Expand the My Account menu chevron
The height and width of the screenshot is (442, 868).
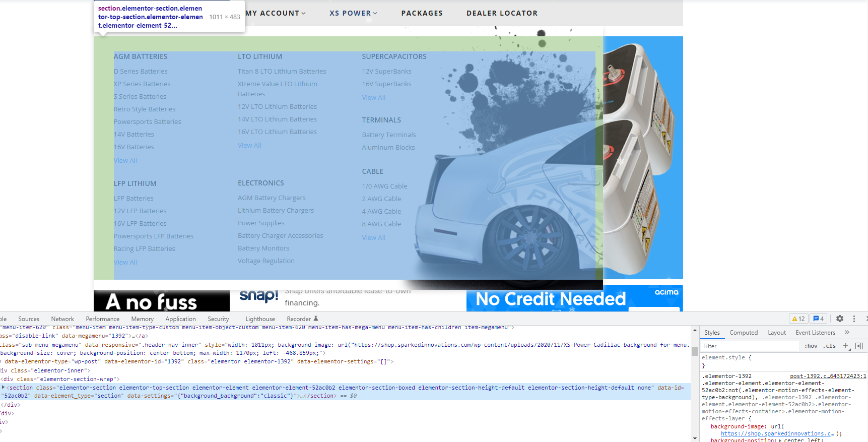click(304, 13)
